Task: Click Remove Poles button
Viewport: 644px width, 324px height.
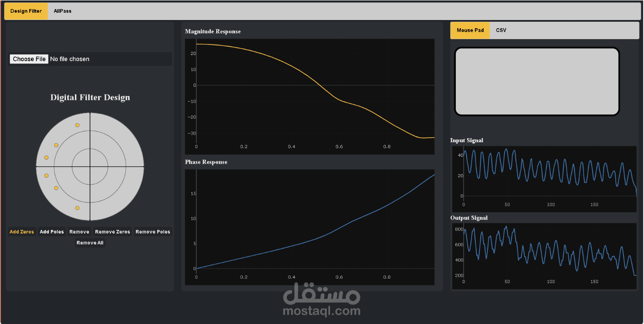Action: coord(153,232)
